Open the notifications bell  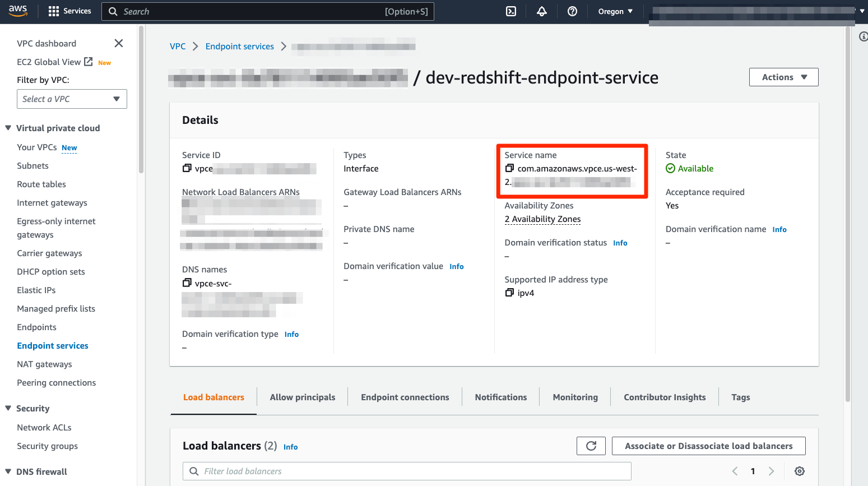click(542, 11)
